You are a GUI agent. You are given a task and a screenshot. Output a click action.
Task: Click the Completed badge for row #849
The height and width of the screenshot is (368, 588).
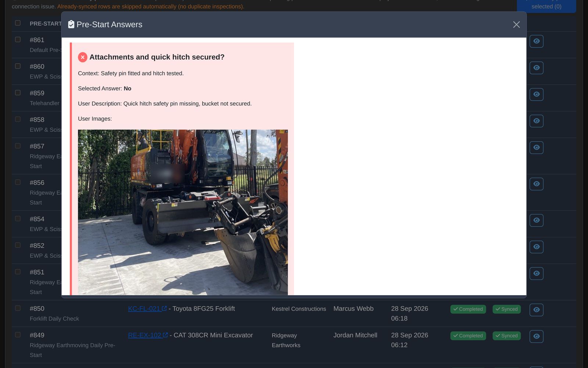click(x=468, y=336)
